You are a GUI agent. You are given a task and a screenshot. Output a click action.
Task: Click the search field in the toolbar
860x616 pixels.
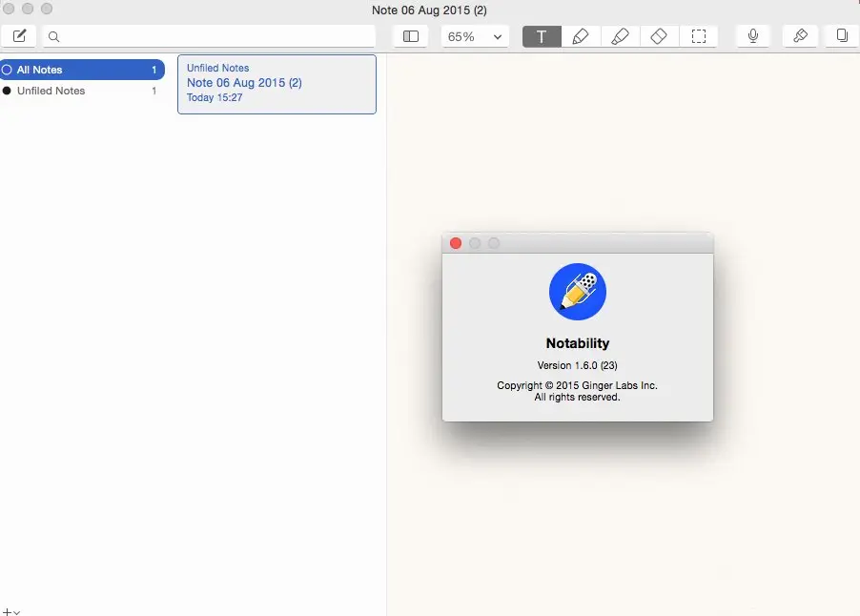209,36
